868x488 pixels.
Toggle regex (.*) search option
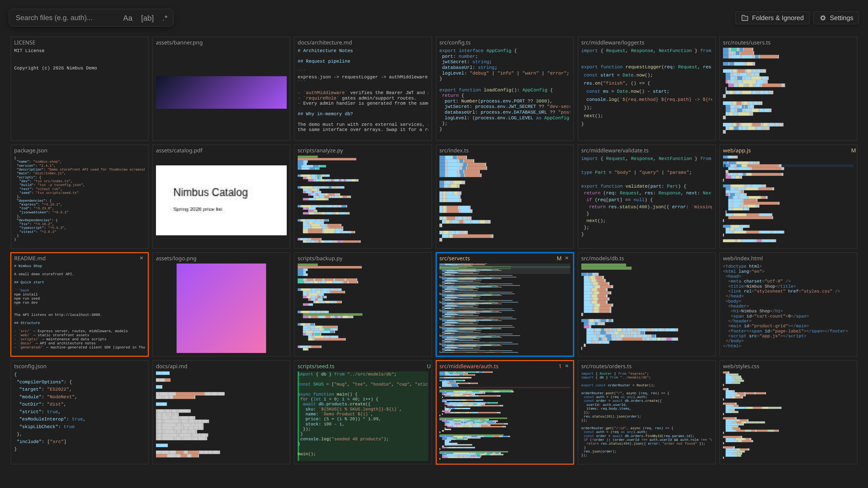pyautogui.click(x=165, y=18)
